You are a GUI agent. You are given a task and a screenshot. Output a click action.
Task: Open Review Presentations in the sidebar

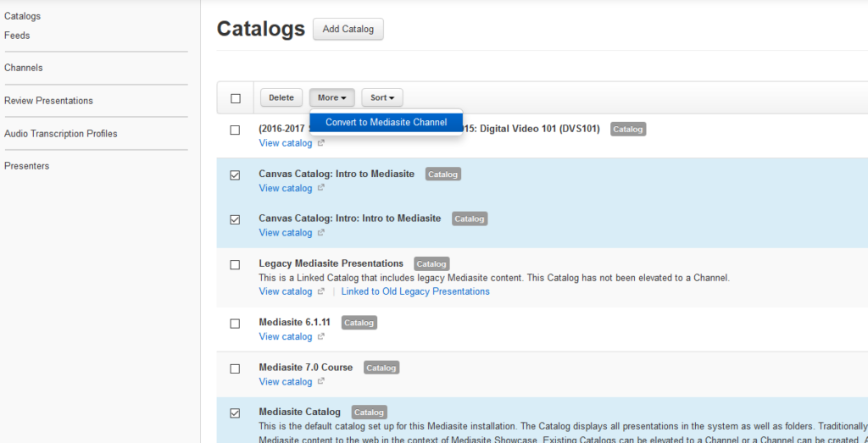coord(48,101)
